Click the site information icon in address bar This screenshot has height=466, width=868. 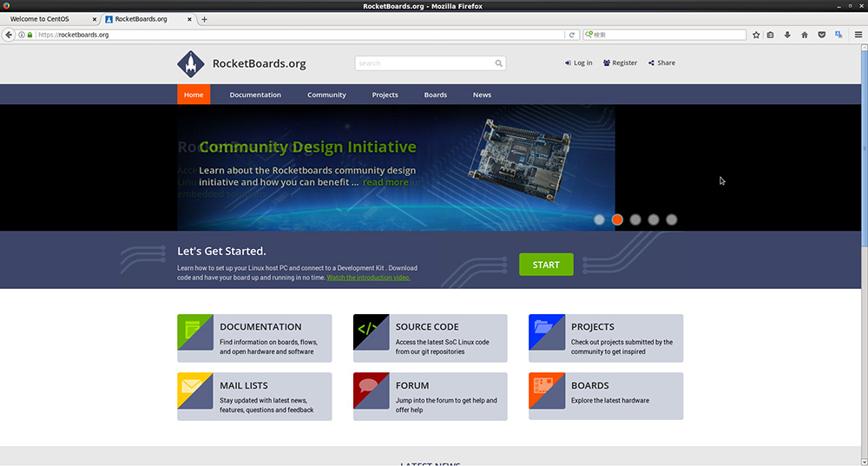click(22, 35)
